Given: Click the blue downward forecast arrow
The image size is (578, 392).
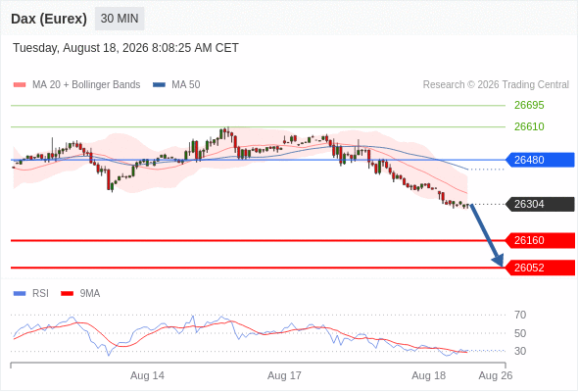Looking at the screenshot, I should 487,235.
